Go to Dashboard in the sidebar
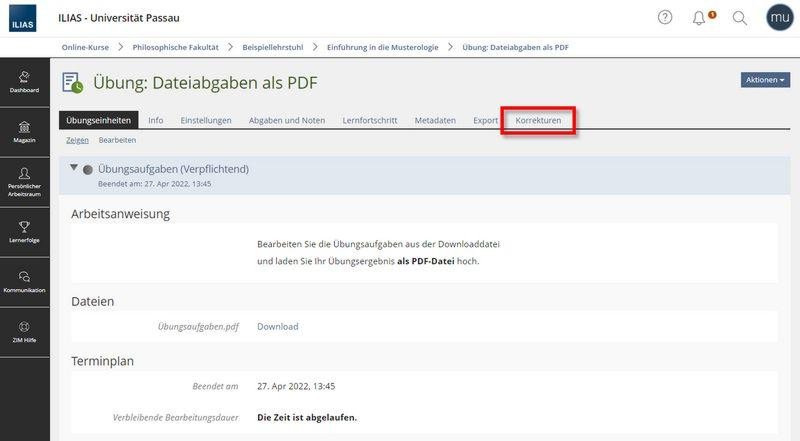Screen dimensions: 800x441 pos(24,82)
